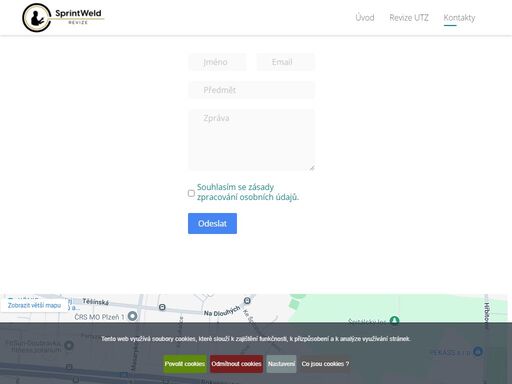
Task: Click the bus stop icon near Těšínská
Action: [162, 307]
